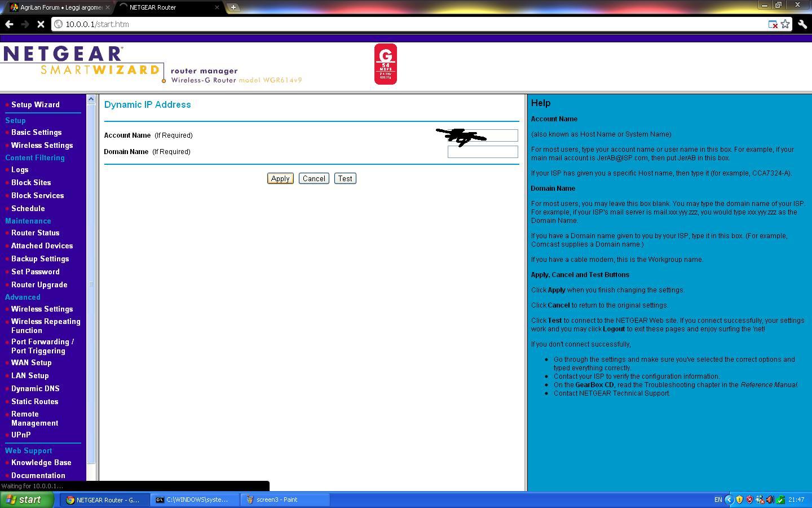Show hidden tray icons with the arrow
This screenshot has width=812, height=508.
[729, 500]
